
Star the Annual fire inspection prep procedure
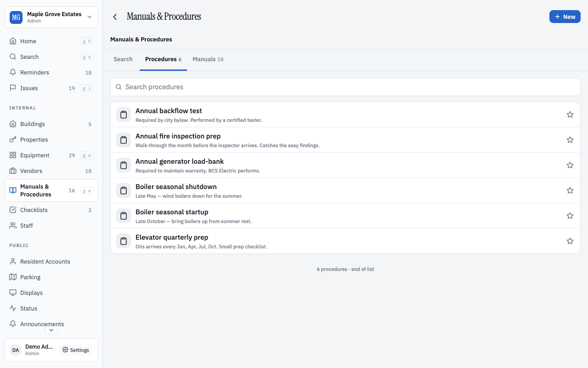coord(570,140)
